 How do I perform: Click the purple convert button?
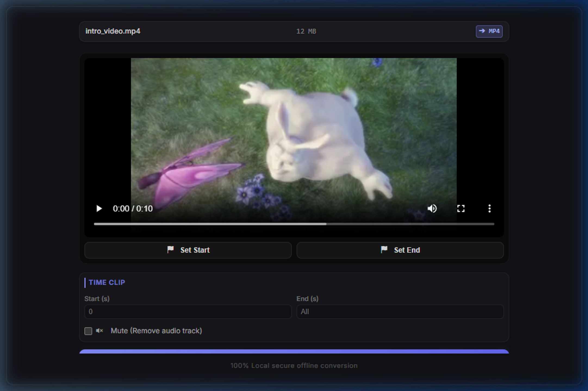tap(294, 352)
